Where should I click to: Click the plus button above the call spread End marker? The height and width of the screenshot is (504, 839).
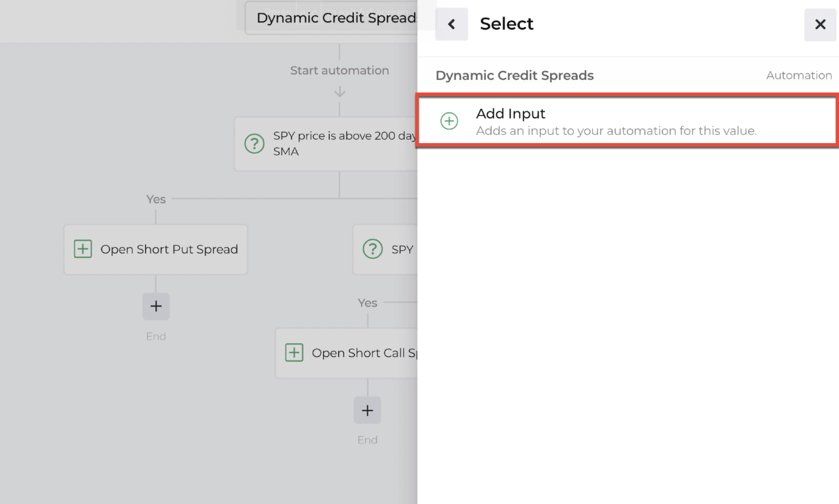tap(367, 410)
